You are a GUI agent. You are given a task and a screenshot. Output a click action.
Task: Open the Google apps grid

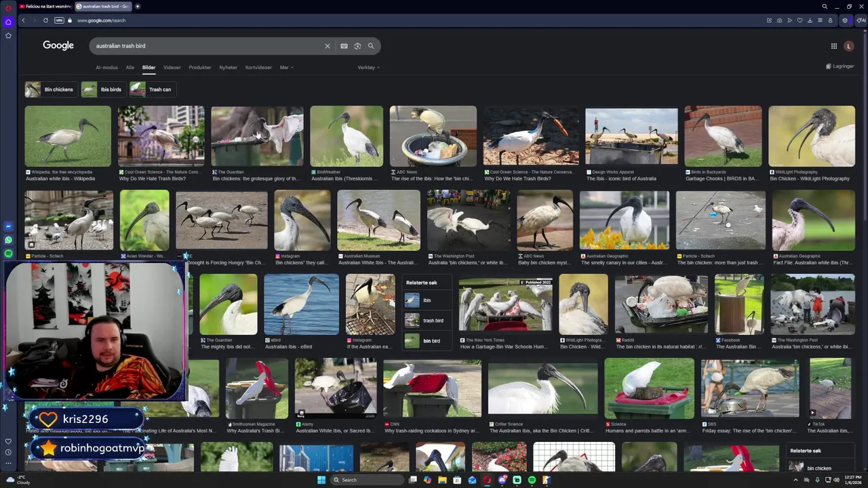click(833, 46)
